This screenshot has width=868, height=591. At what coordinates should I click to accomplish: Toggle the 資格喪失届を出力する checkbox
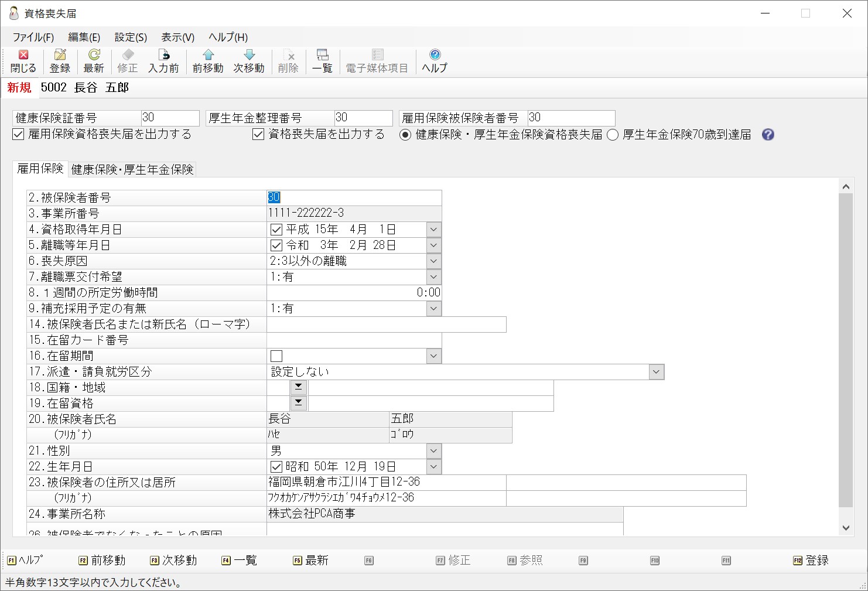(258, 135)
